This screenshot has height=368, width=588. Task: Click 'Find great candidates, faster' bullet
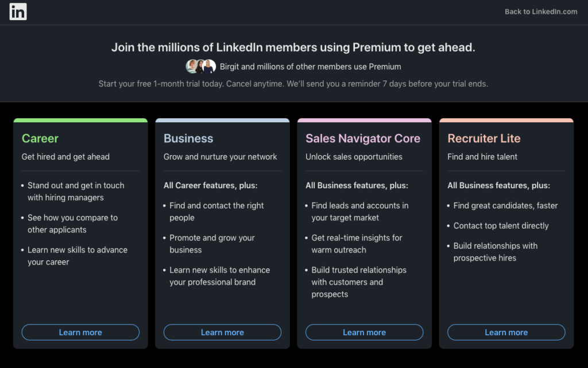[505, 206]
